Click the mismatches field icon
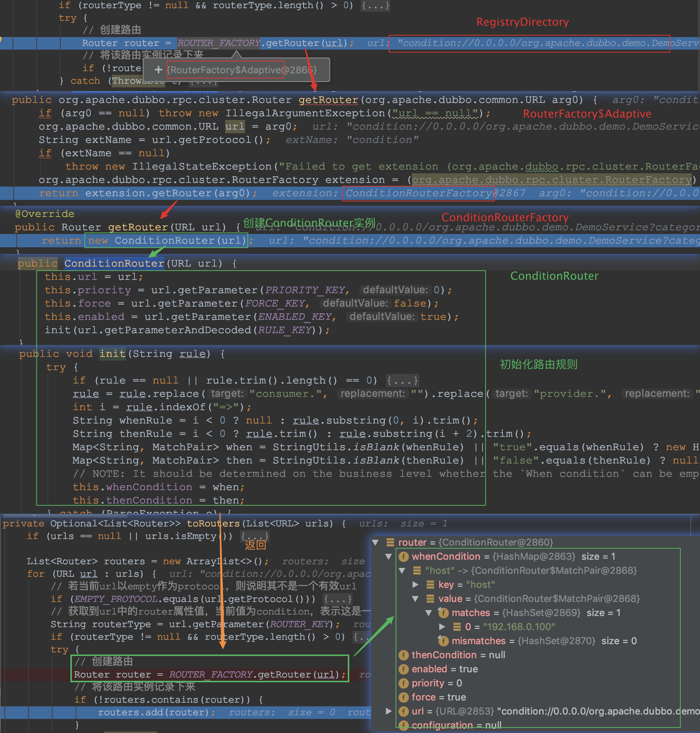 point(443,641)
